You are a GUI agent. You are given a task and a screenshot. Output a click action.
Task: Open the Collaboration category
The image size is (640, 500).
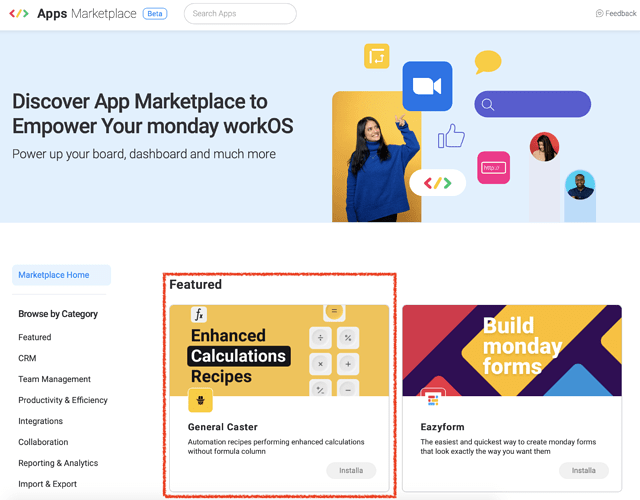click(43, 442)
